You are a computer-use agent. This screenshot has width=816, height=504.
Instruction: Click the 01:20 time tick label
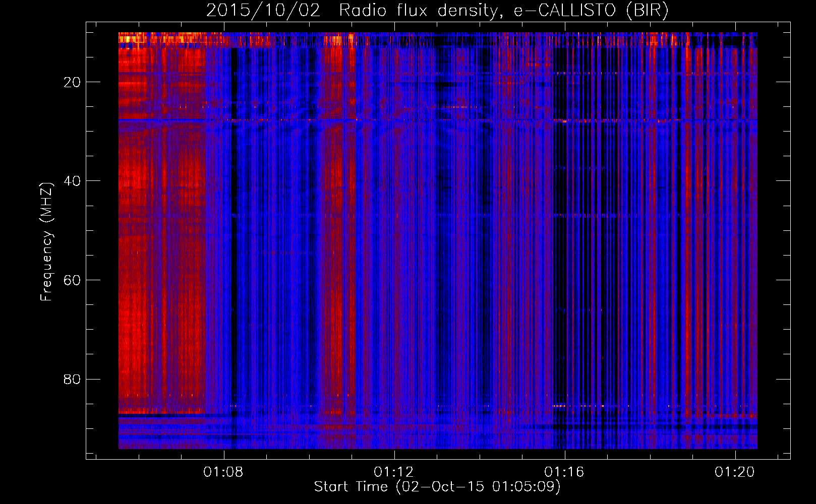click(735, 472)
